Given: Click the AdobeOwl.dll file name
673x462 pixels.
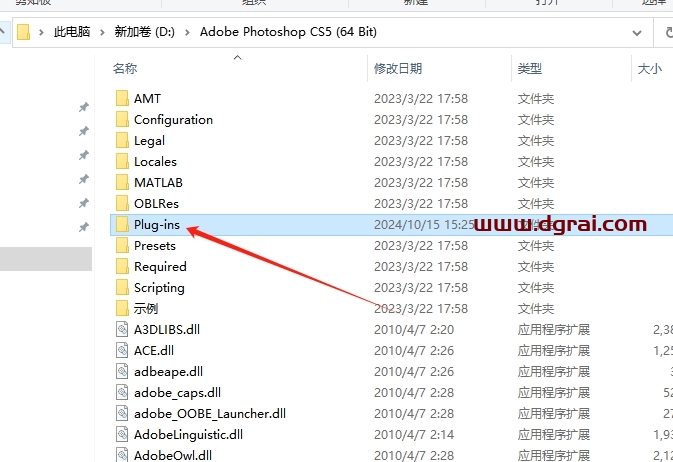Looking at the screenshot, I should pos(173,455).
